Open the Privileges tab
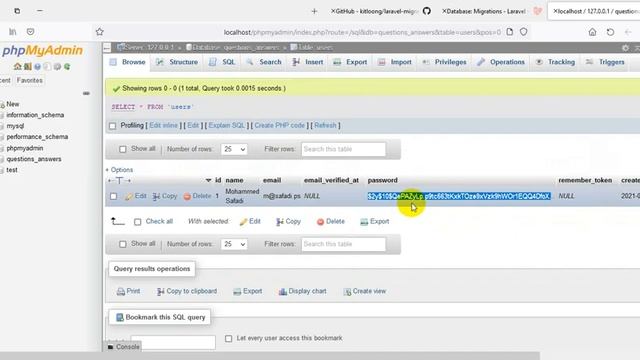This screenshot has height=360, width=640. point(444,62)
